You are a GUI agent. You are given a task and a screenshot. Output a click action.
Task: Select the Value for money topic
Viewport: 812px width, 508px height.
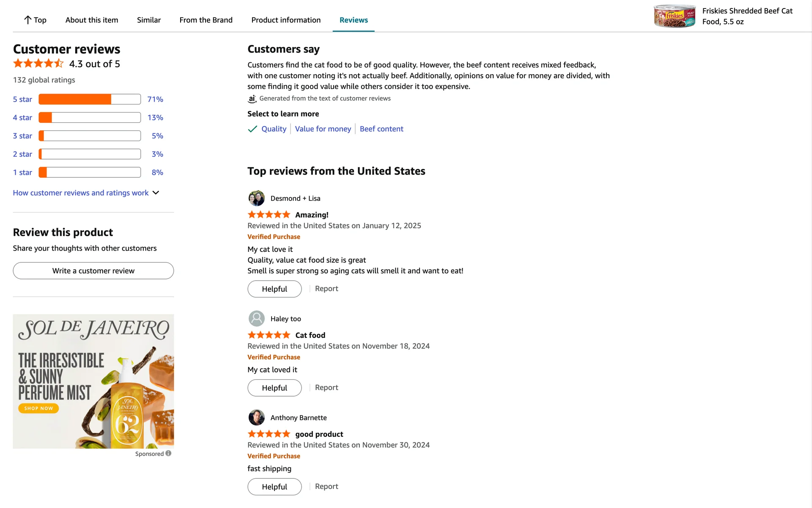point(323,129)
